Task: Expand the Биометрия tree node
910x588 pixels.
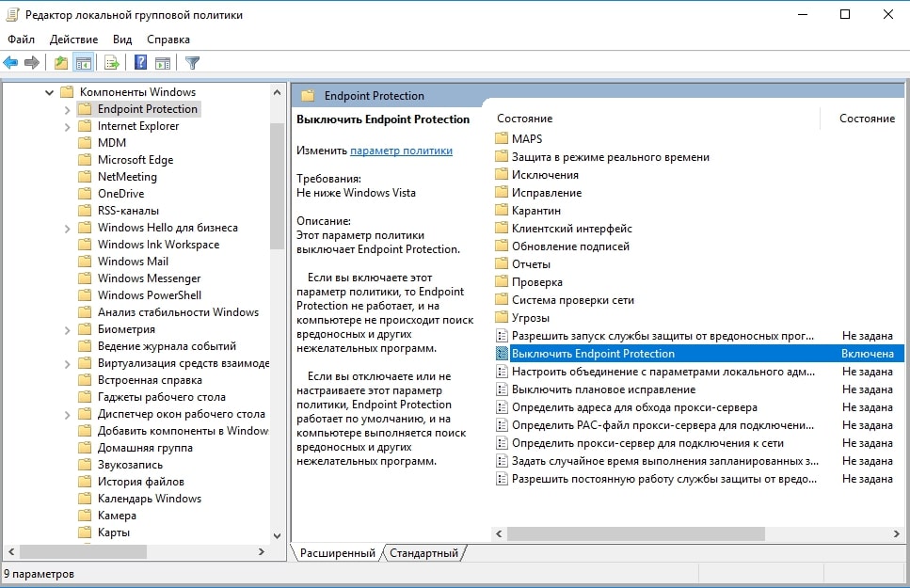Action: point(67,329)
